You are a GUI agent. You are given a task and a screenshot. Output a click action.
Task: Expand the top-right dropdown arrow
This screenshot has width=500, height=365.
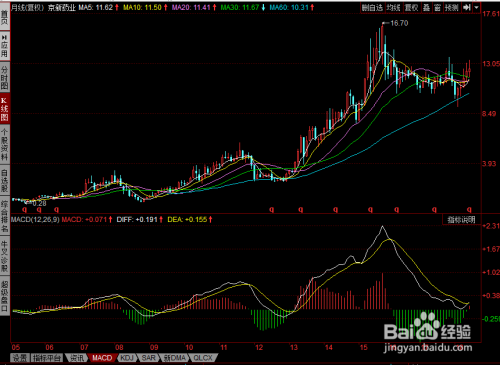[x=476, y=7]
